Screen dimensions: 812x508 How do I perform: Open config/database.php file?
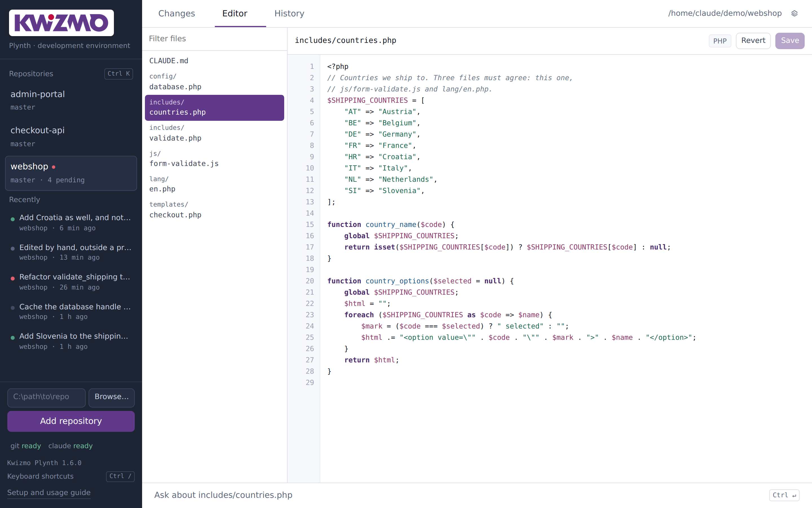coord(214,82)
